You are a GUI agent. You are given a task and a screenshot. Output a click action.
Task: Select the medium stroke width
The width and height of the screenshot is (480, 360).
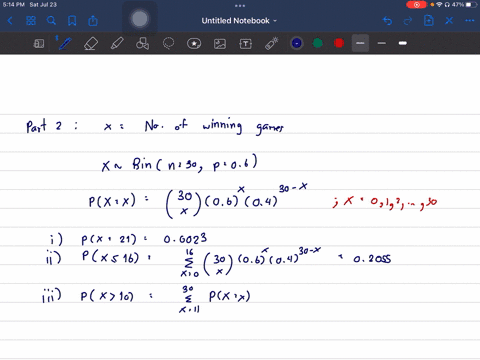point(382,43)
